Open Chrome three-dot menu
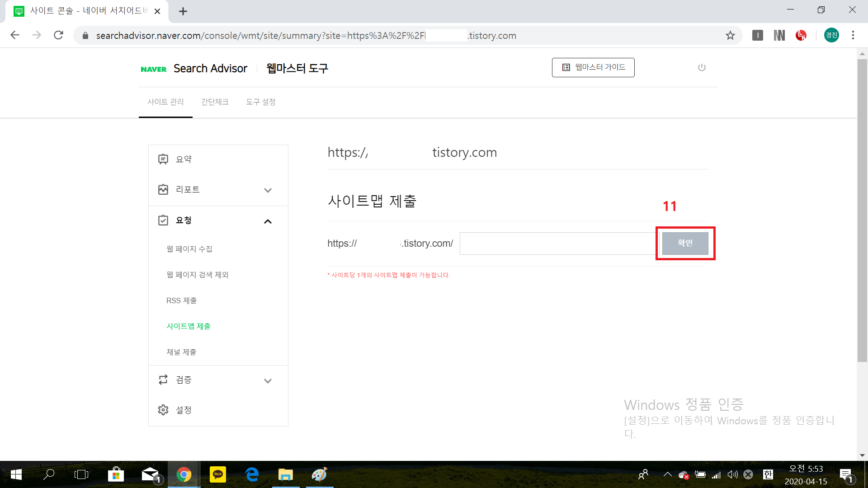The width and height of the screenshot is (868, 488). 853,35
